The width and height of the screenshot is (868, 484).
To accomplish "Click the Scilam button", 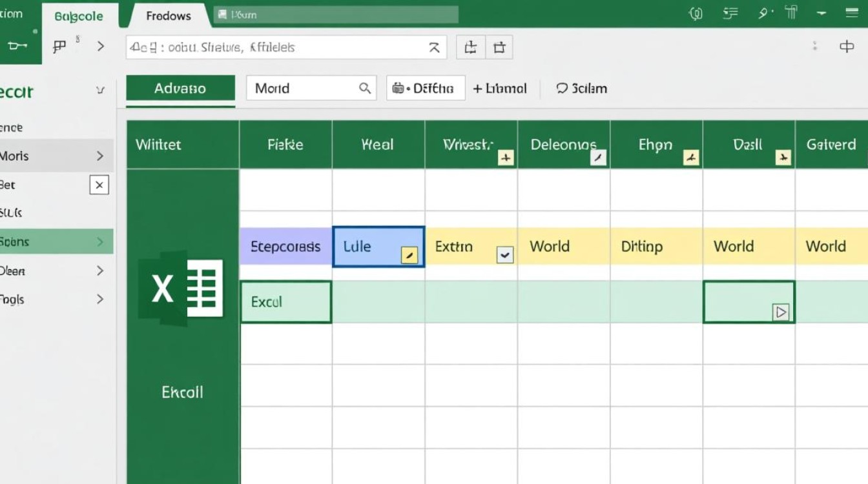I will pyautogui.click(x=582, y=88).
